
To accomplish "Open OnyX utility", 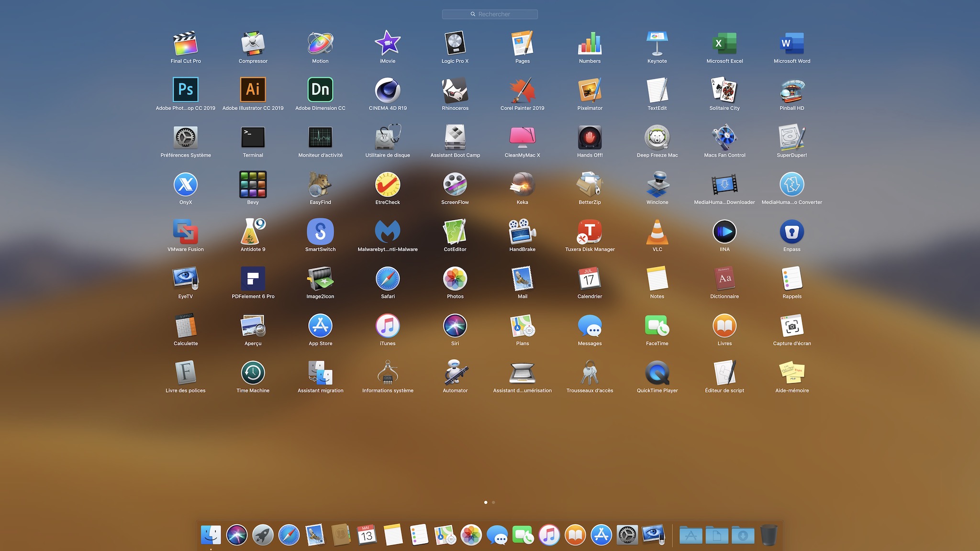I will pos(186,184).
